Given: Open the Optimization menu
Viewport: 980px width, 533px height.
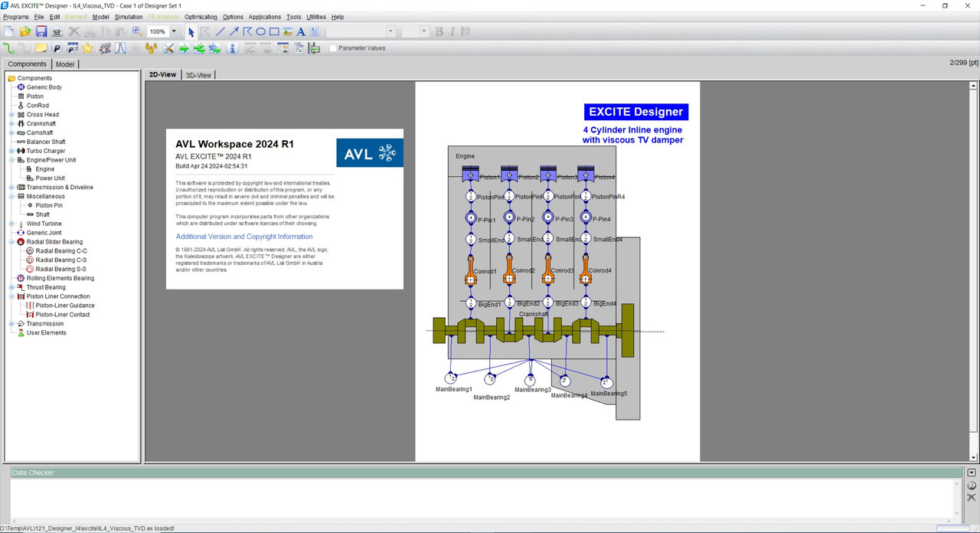Looking at the screenshot, I should point(201,17).
